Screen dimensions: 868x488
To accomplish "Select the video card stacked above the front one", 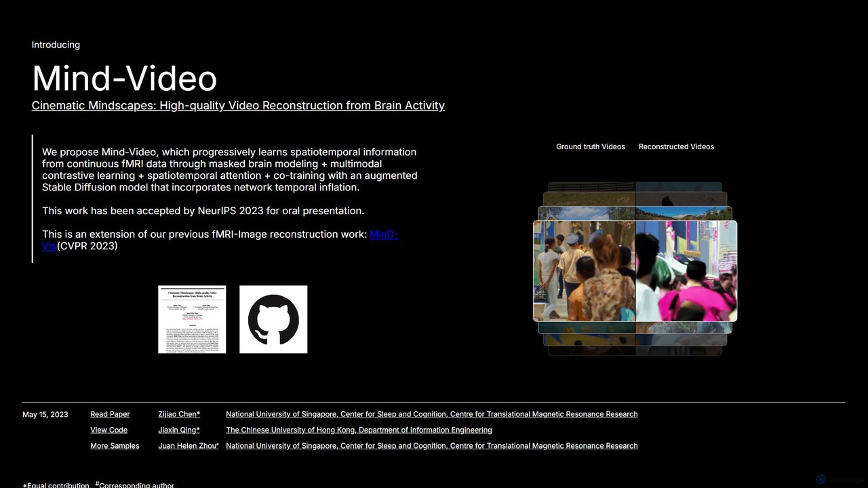I will [x=635, y=213].
